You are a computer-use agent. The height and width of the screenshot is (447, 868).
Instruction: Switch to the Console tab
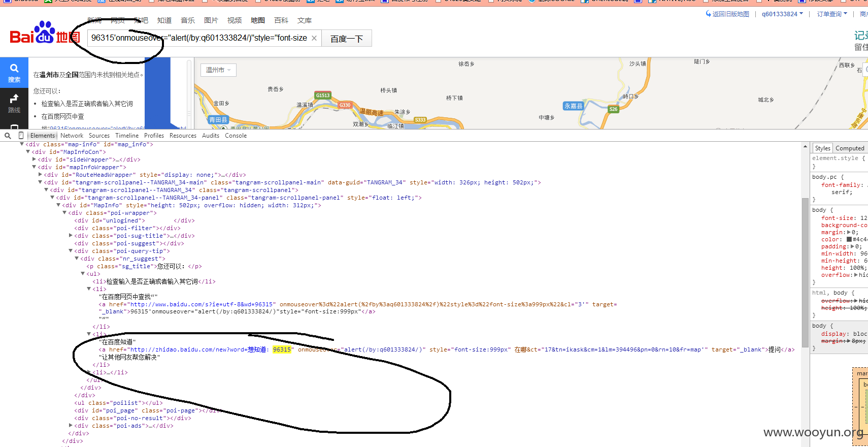click(236, 136)
